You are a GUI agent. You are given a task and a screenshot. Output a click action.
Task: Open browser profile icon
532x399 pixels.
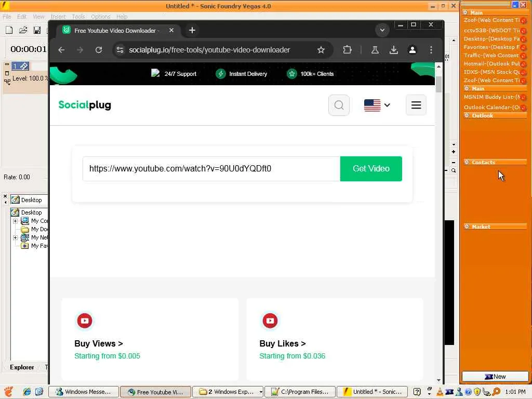coord(412,50)
